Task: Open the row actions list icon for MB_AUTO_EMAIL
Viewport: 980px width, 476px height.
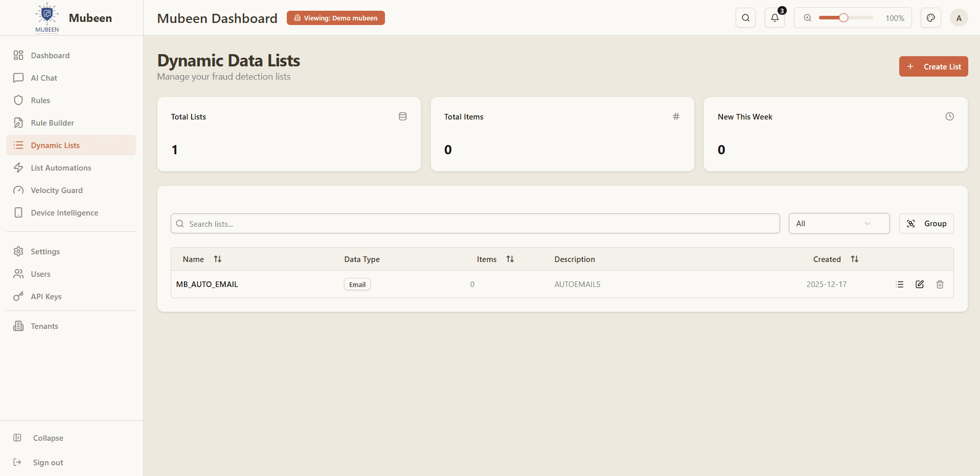Action: pos(900,284)
